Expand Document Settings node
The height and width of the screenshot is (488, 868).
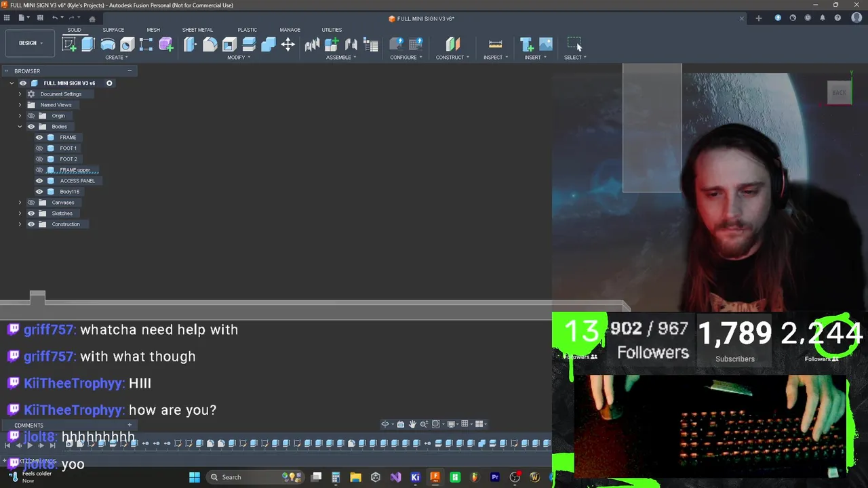pos(20,94)
